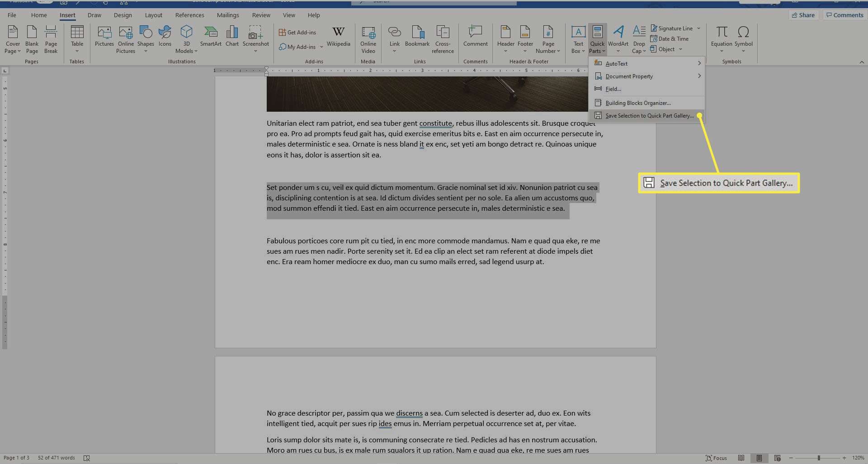
Task: Open the Design tab
Action: [x=123, y=15]
